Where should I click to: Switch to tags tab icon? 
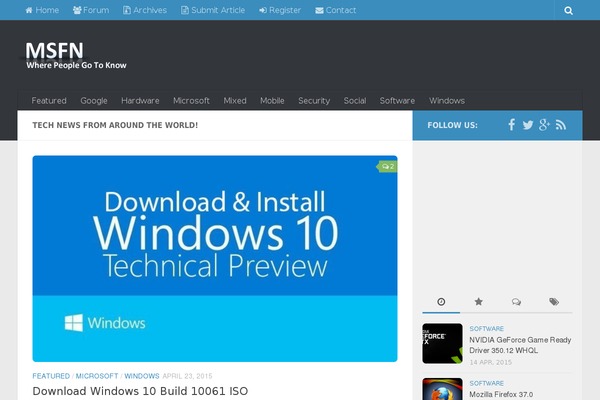[554, 302]
